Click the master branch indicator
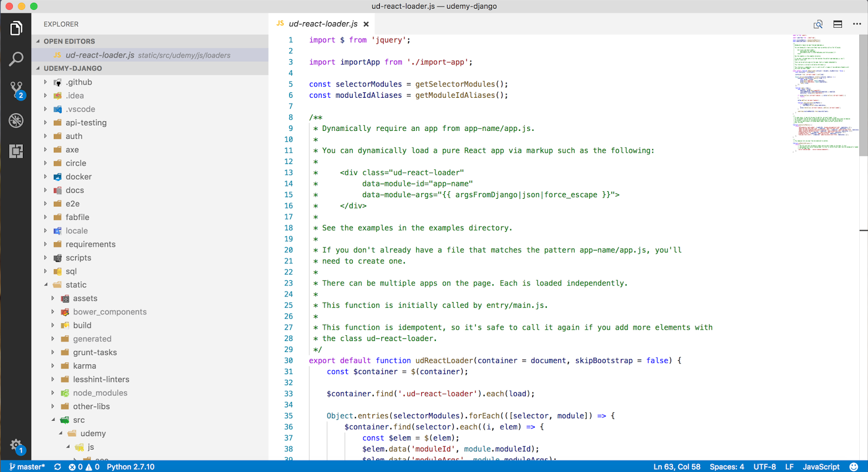 27,467
